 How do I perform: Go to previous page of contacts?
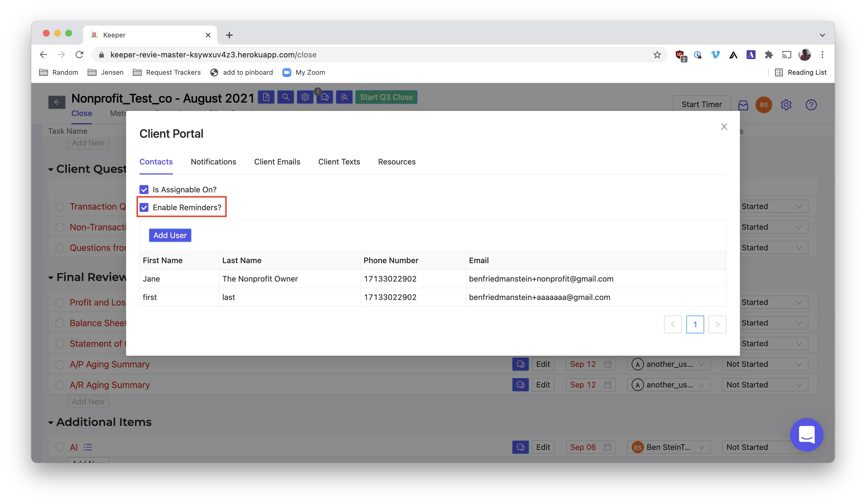(673, 324)
